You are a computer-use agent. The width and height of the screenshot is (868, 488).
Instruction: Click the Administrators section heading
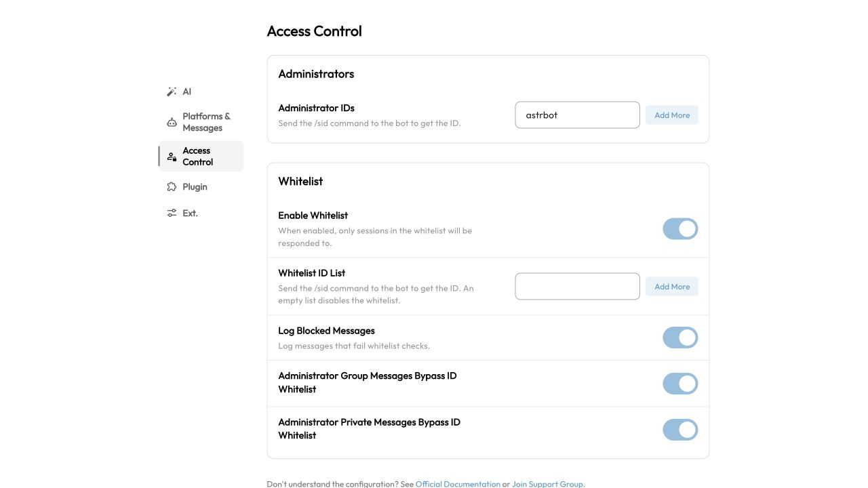click(316, 74)
